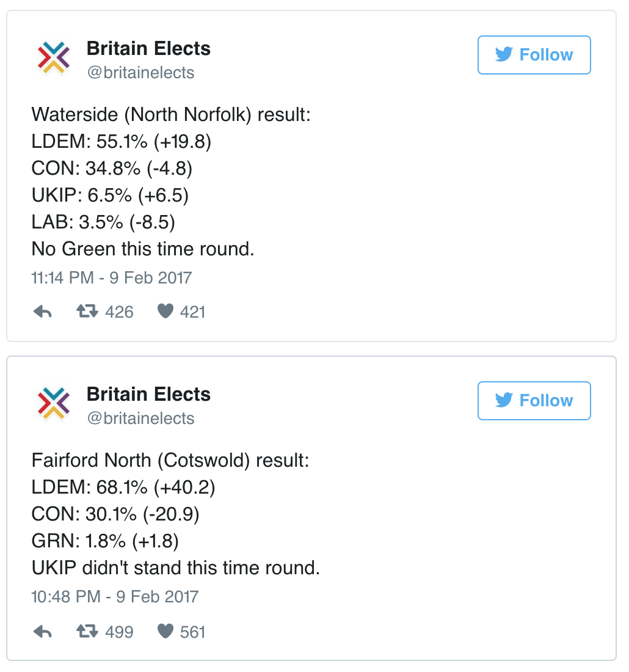629x672 pixels.
Task: Reply to the Fairford North tweet
Action: click(x=42, y=632)
